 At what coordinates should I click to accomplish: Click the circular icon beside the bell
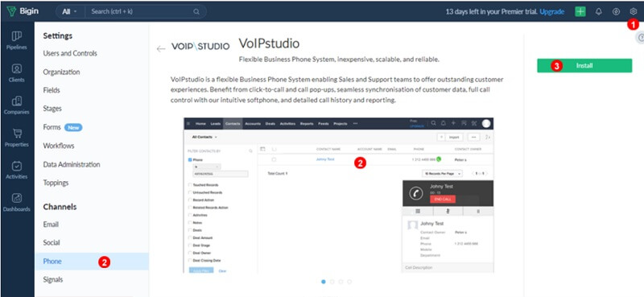tap(616, 11)
